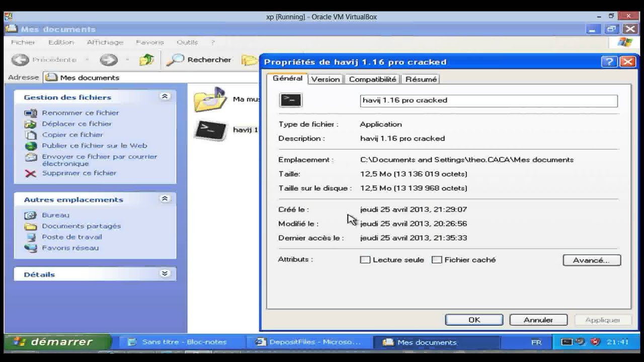Open the forward button history dropdown

coord(127,60)
